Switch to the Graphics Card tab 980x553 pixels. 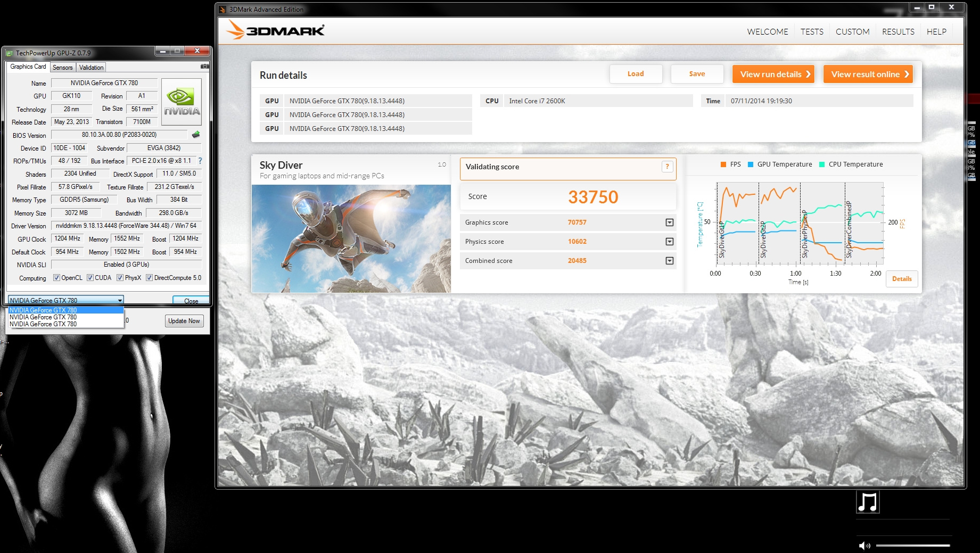(28, 67)
